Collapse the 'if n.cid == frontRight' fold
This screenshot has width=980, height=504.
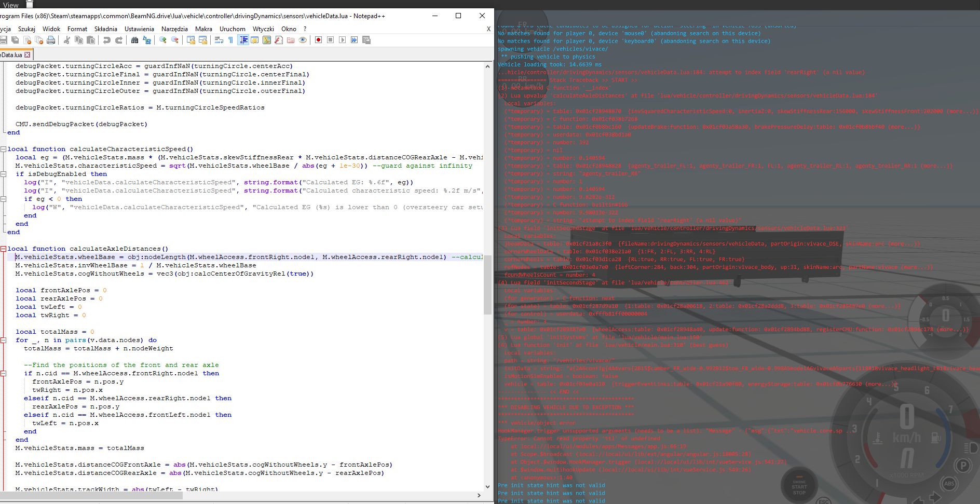click(3, 373)
